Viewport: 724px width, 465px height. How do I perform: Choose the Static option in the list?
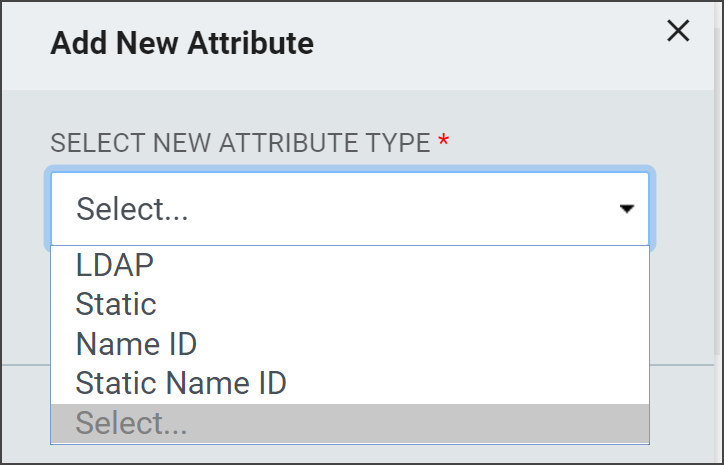tap(350, 305)
